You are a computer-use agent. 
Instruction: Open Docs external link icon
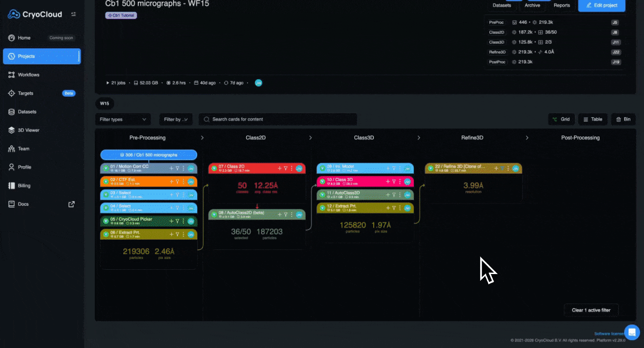[x=72, y=204]
